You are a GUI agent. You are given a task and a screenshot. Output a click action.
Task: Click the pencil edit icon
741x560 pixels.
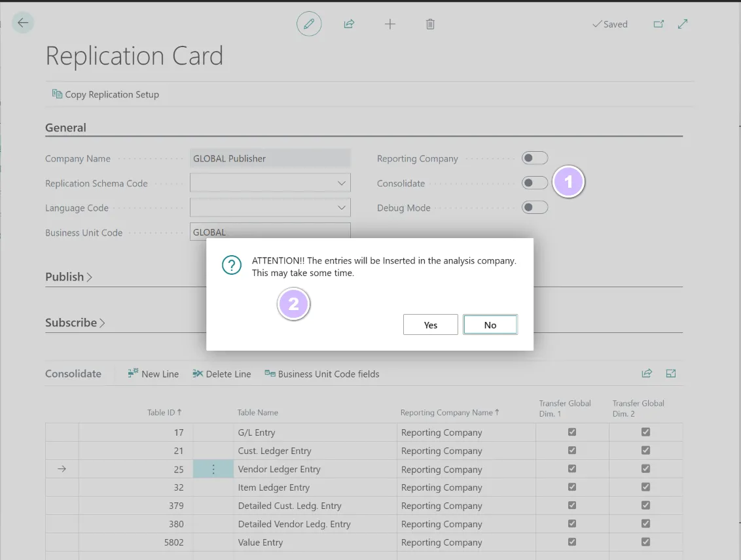click(309, 24)
